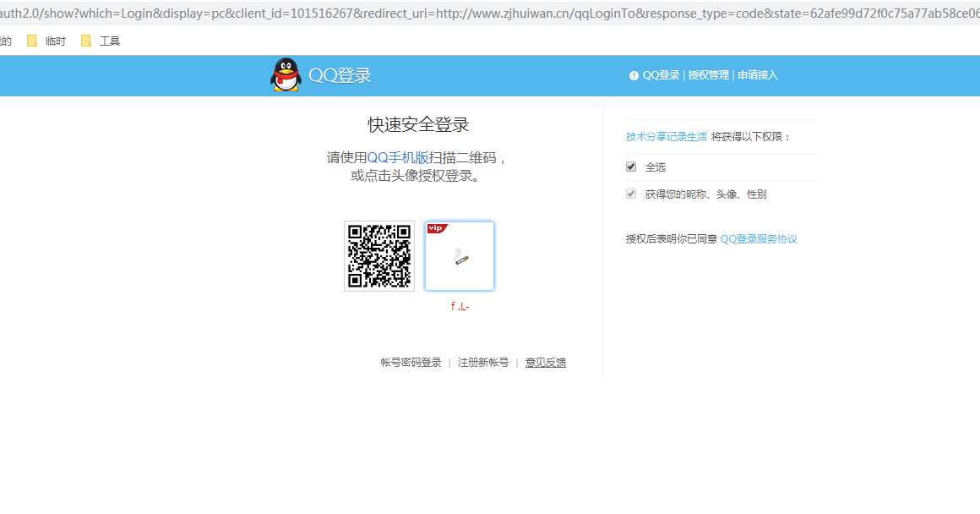
Task: Click 技术分享记录生活 app link
Action: coord(667,137)
